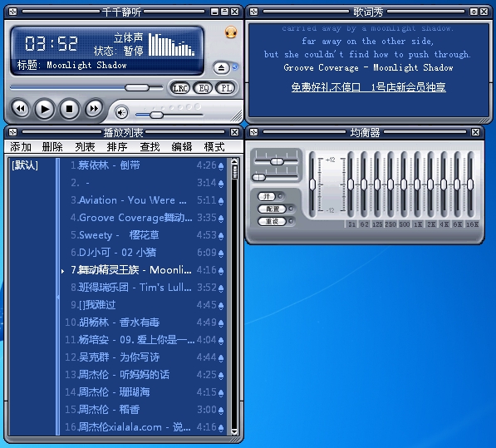Open the 添加 menu in the playlist
The height and width of the screenshot is (448, 496).
coord(21,147)
